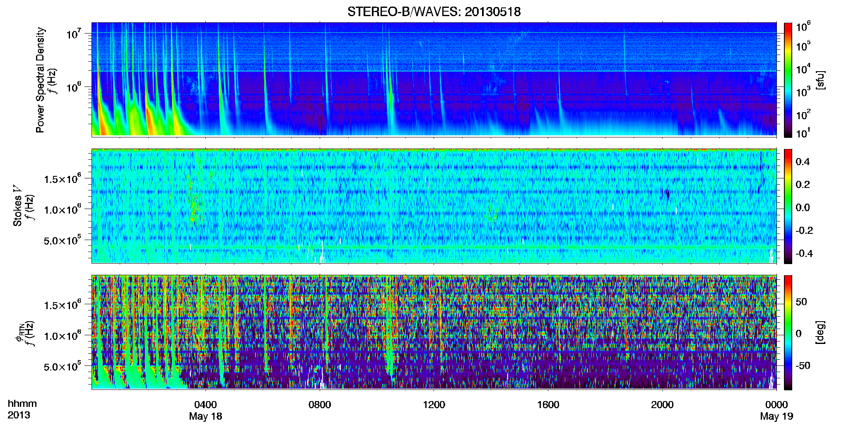The height and width of the screenshot is (447, 868).
Task: Click the 0400 time axis label
Action: click(x=205, y=404)
